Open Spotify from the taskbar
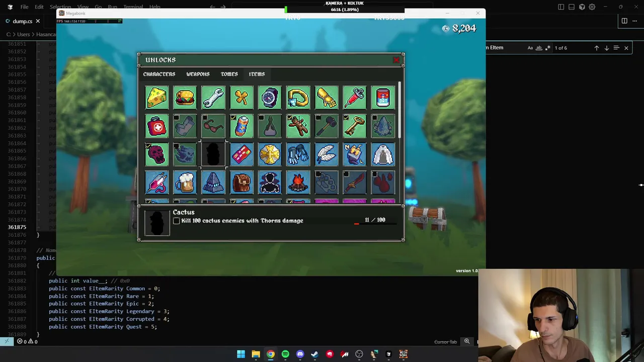Viewport: 644px width, 362px height. click(285, 354)
